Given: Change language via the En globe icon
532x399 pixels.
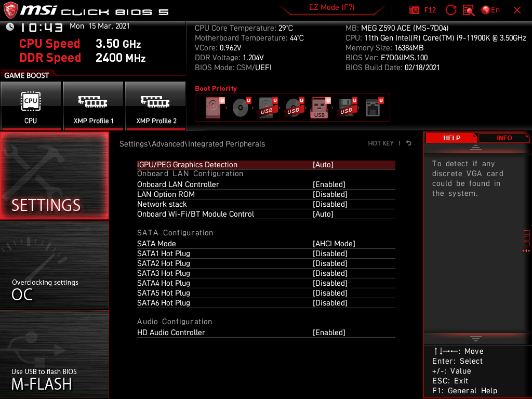Looking at the screenshot, I should [490, 10].
